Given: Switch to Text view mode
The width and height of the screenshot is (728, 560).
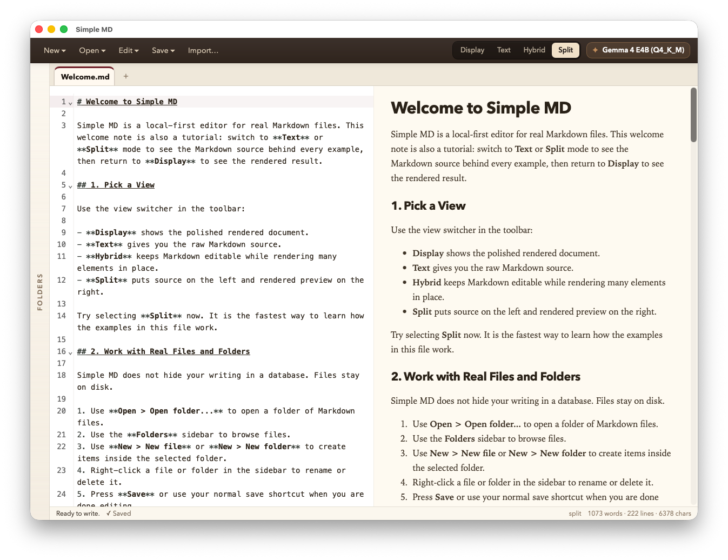Looking at the screenshot, I should [x=504, y=50].
